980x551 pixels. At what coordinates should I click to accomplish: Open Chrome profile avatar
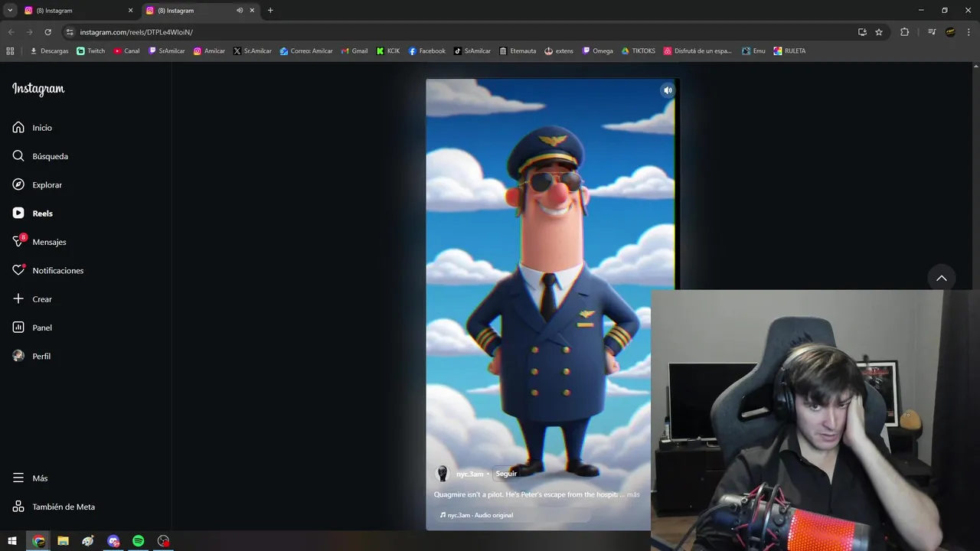[950, 32]
